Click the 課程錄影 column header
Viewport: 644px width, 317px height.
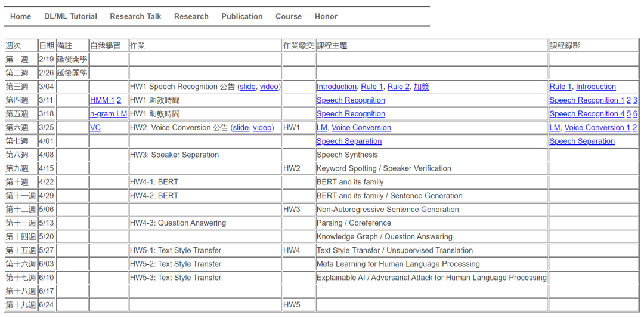(593, 45)
